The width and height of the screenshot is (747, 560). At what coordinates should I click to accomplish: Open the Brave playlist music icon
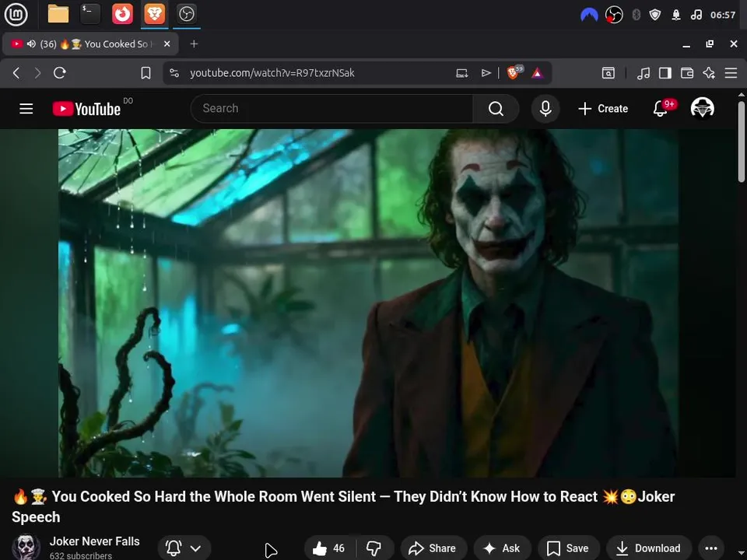tap(644, 73)
